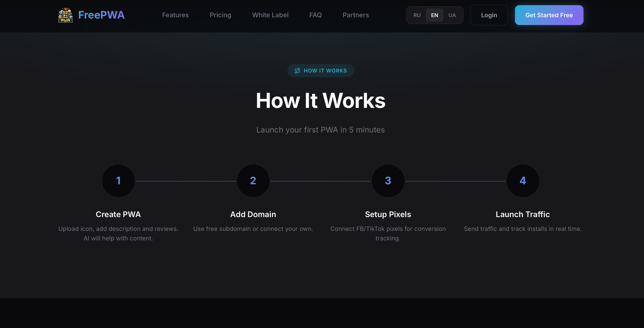Image resolution: width=644 pixels, height=328 pixels.
Task: Click the Add Domain step title
Action: (x=253, y=214)
